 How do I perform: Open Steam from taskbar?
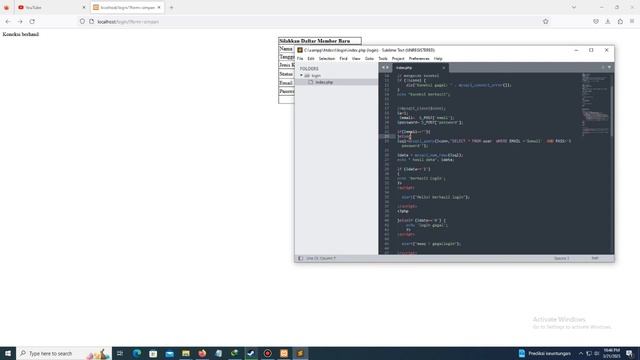251,353
